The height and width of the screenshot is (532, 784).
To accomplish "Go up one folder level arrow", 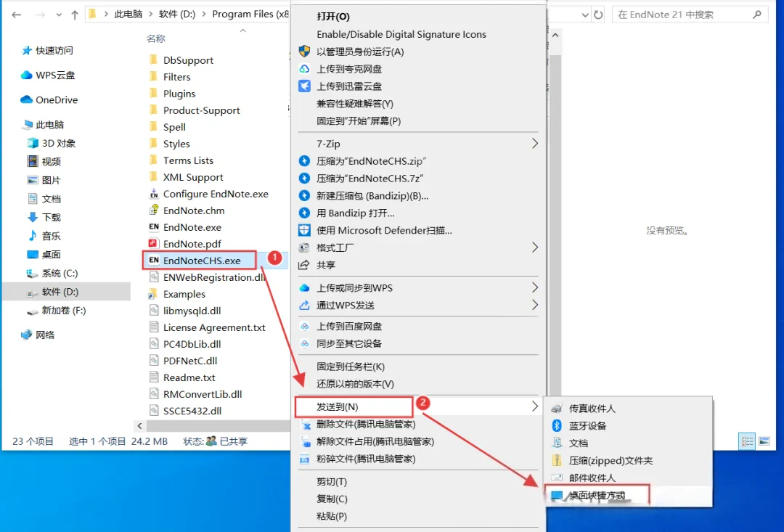I will point(75,15).
